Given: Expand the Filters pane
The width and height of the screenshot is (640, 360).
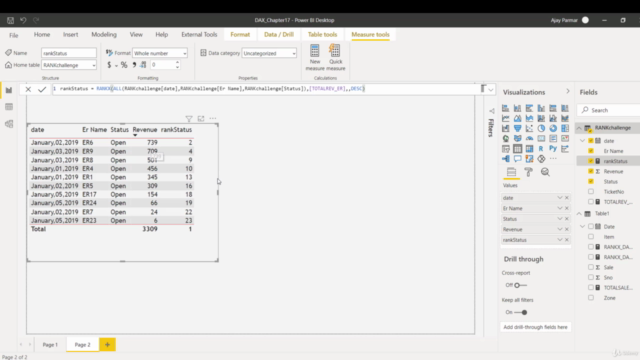Looking at the screenshot, I should pos(491,111).
